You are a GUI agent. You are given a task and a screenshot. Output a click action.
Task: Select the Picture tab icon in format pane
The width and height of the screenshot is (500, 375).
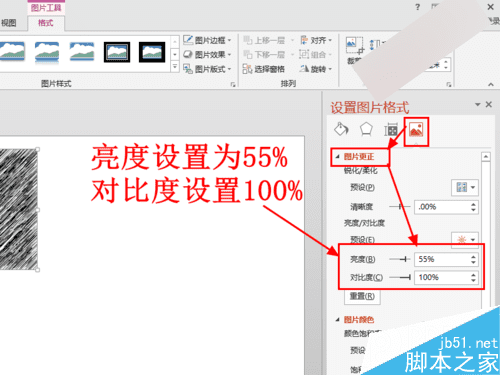tap(416, 130)
